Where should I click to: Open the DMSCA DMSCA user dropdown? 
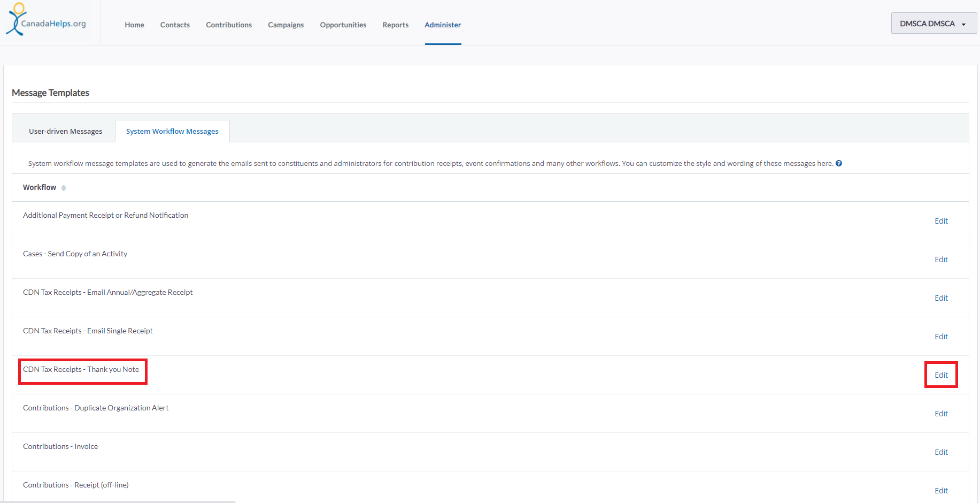coord(933,24)
